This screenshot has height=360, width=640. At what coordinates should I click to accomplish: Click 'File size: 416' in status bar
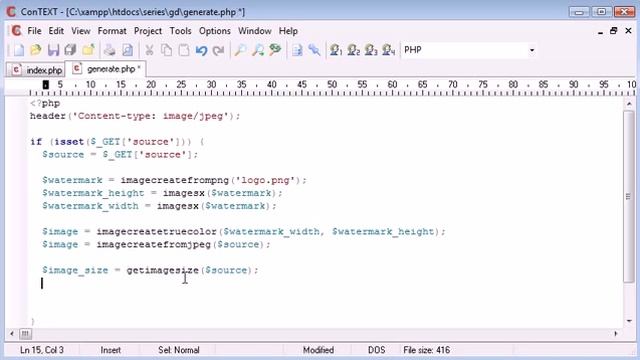point(427,350)
